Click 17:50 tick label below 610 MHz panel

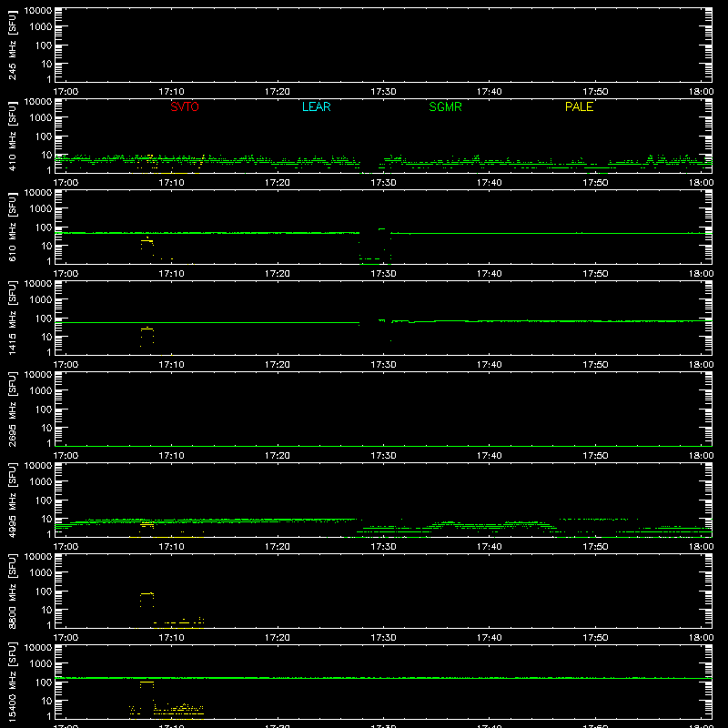pyautogui.click(x=595, y=274)
